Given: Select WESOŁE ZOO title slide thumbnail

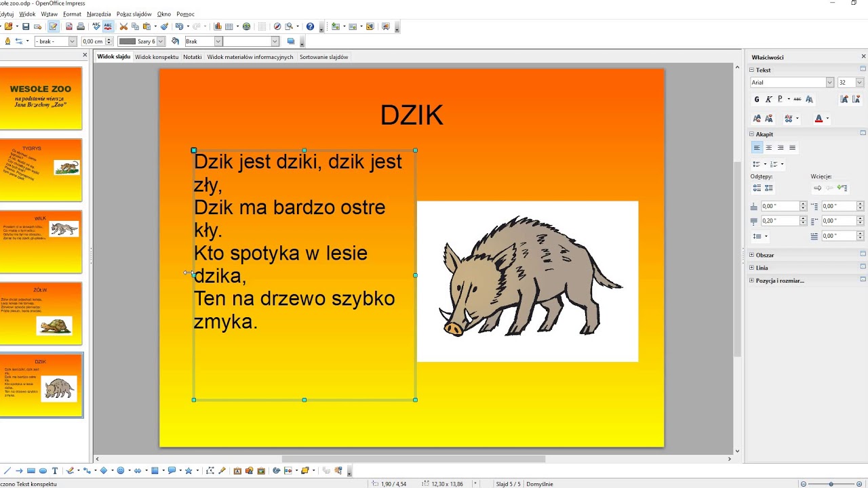Looking at the screenshot, I should click(41, 98).
